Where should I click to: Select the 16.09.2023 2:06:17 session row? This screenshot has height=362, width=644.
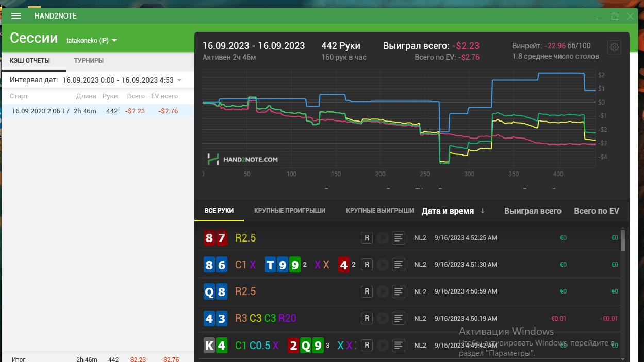click(x=97, y=111)
